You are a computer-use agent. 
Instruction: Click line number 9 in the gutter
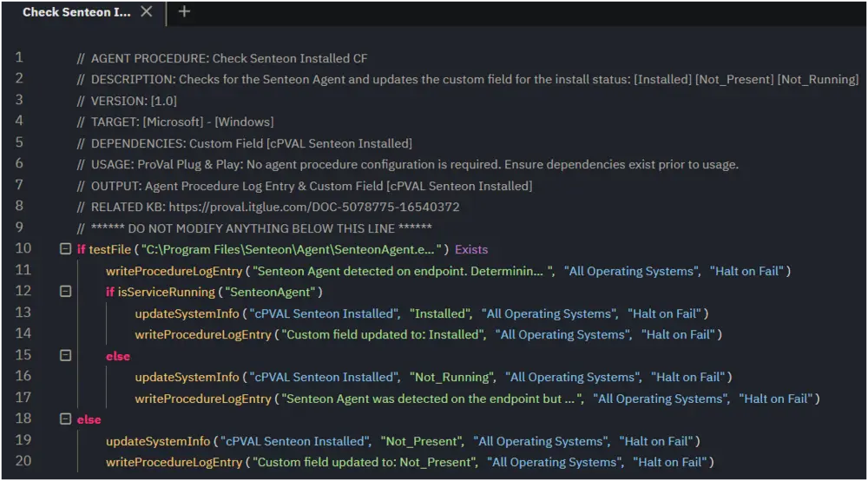point(19,227)
